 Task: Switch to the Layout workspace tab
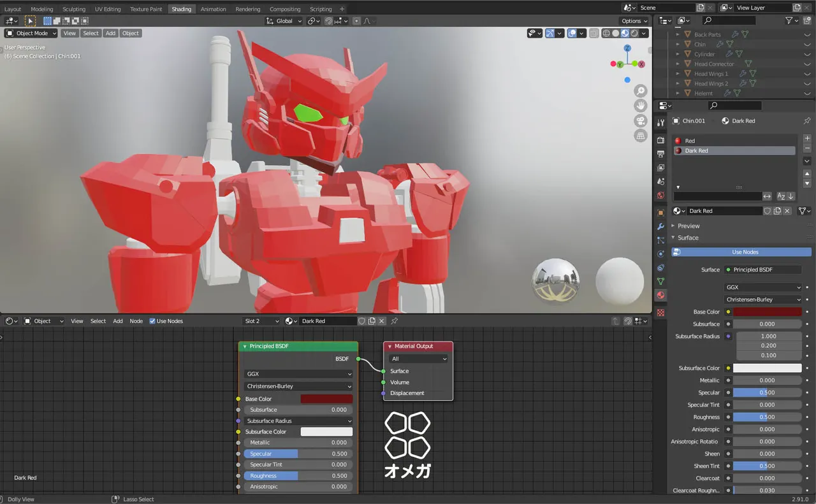coord(13,9)
